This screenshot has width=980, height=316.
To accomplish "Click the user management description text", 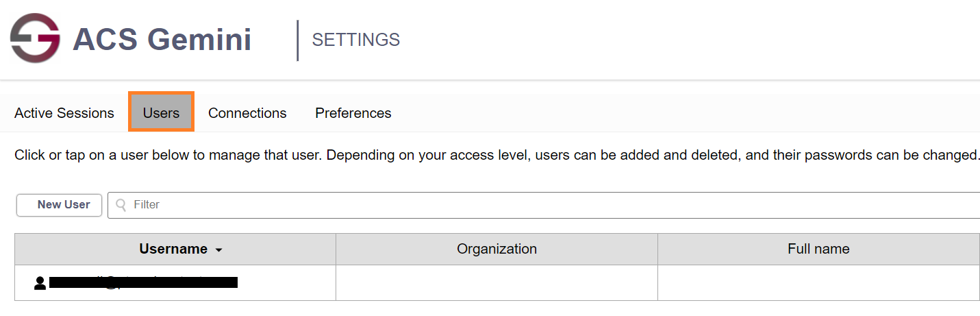I will 497,155.
